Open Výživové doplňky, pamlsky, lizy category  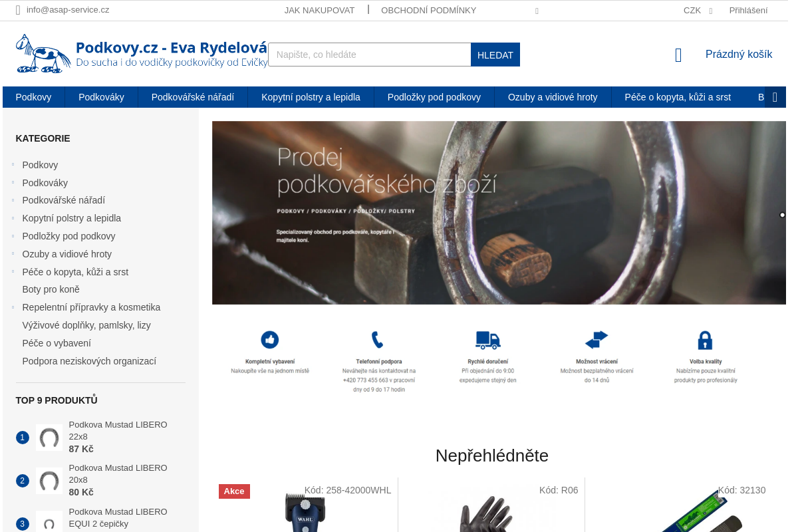tap(86, 325)
